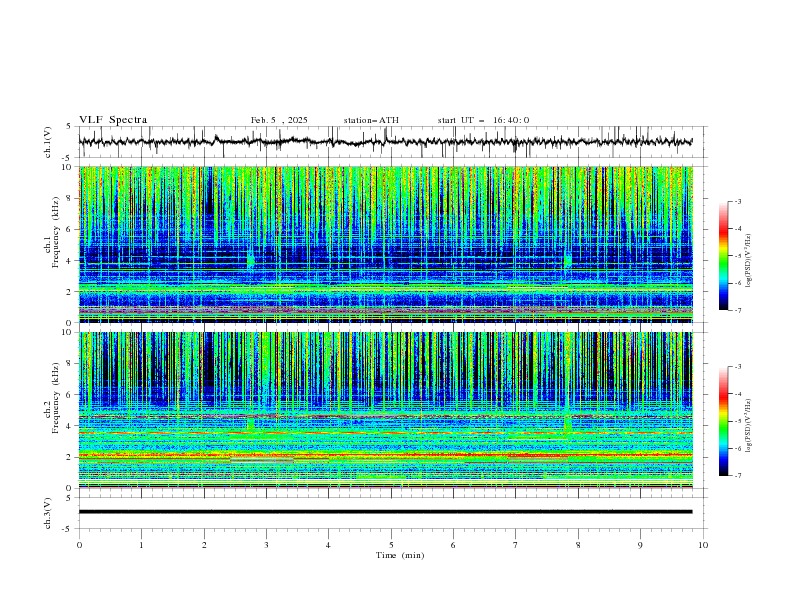
Task: Click the "VLF Spectra" plot title
Action: point(113,120)
